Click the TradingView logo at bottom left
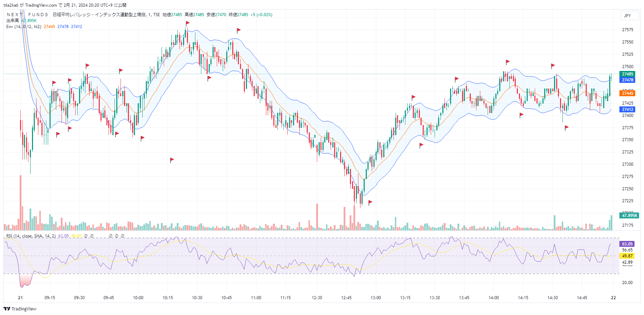 [20, 309]
